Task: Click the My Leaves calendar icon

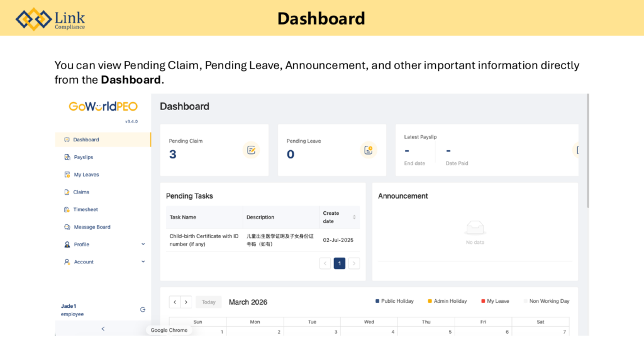Action: 67,175
